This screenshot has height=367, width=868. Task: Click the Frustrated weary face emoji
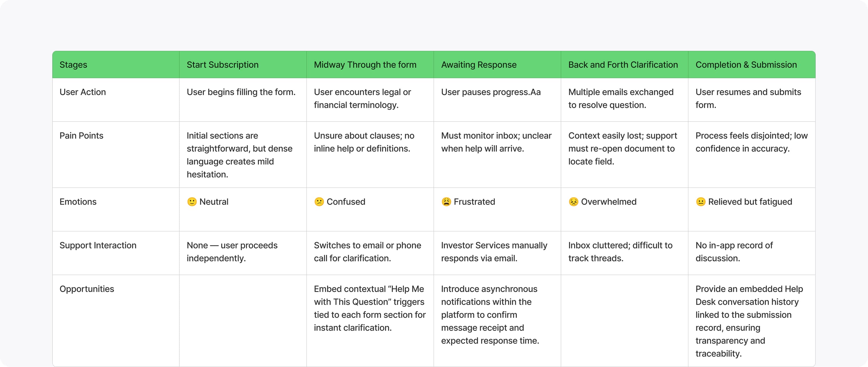[x=446, y=202]
